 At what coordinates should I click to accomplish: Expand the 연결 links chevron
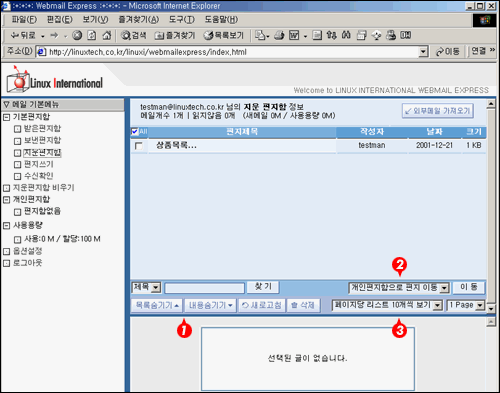(x=492, y=50)
